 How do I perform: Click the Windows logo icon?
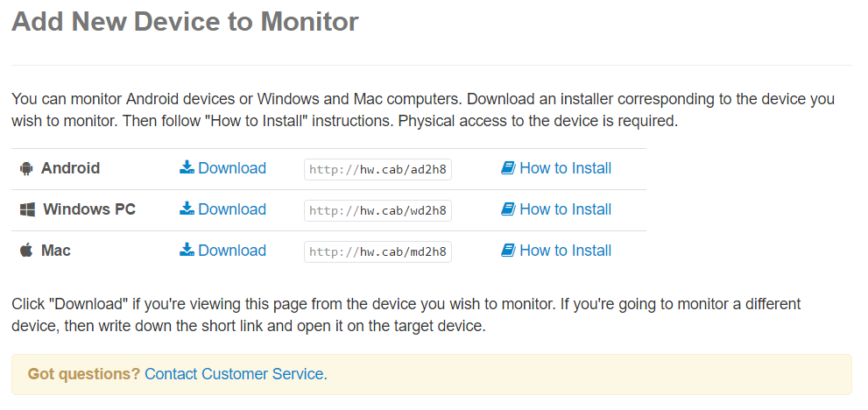coord(27,209)
